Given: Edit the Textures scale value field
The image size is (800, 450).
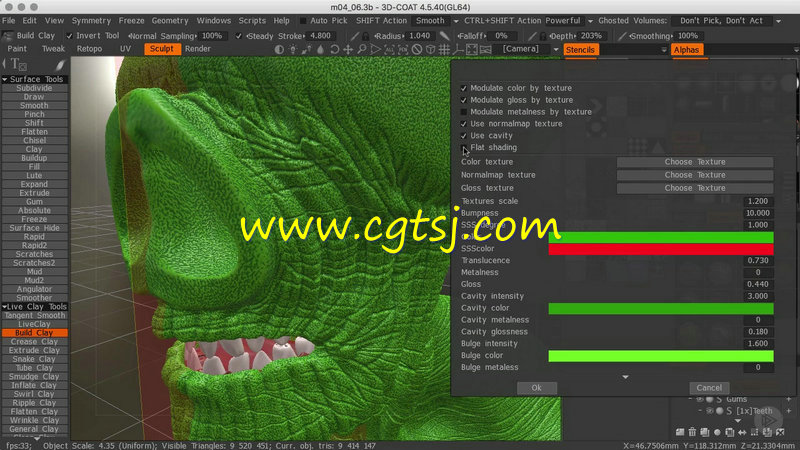Looking at the screenshot, I should coord(758,201).
